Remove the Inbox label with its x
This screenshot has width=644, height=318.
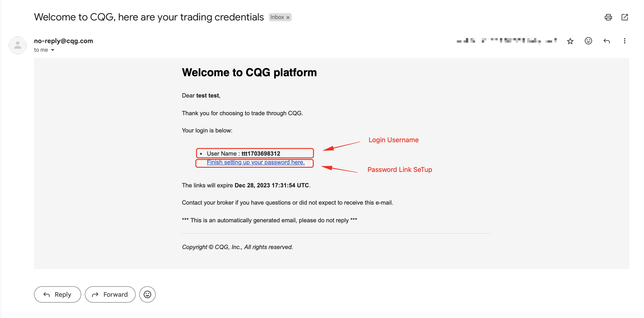click(x=288, y=18)
